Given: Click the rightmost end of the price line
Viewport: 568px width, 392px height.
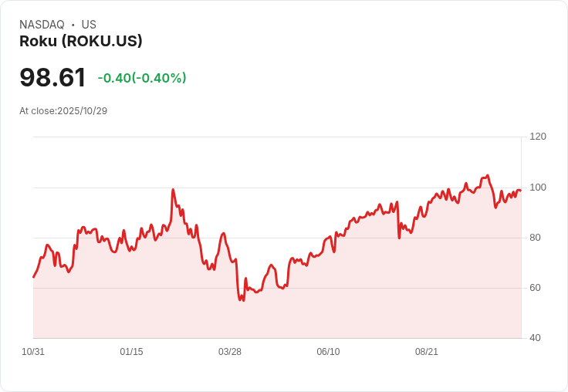Looking at the screenshot, I should pyautogui.click(x=520, y=191).
